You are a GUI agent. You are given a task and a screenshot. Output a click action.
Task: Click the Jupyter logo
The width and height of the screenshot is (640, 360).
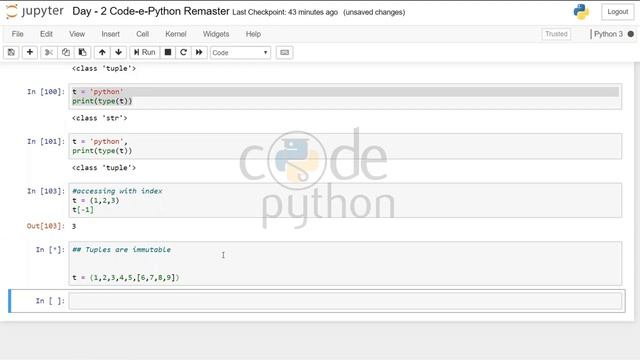click(x=36, y=11)
